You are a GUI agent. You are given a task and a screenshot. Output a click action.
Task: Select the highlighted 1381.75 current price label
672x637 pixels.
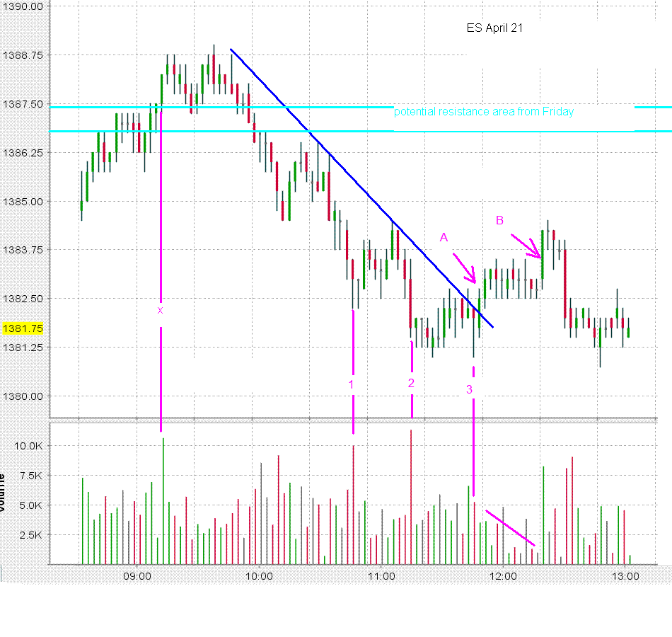coord(23,328)
